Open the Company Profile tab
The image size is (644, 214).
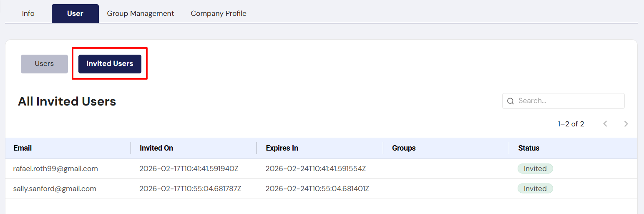[x=219, y=13]
